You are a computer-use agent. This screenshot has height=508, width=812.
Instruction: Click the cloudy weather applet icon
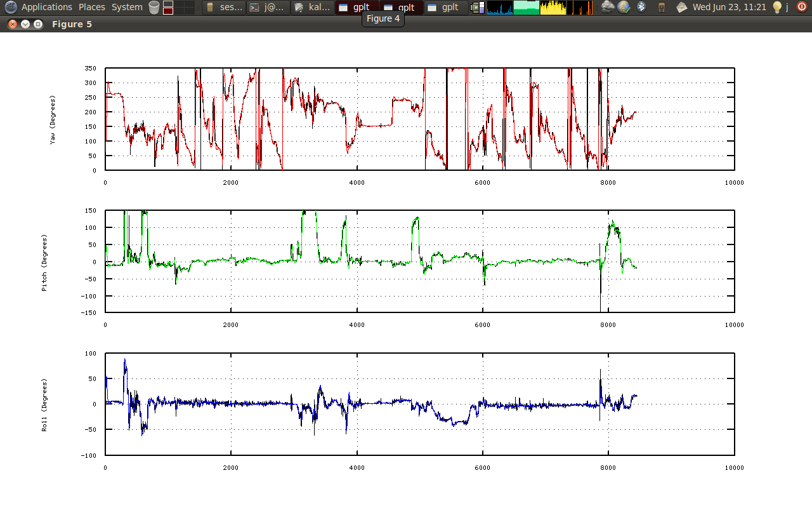608,8
